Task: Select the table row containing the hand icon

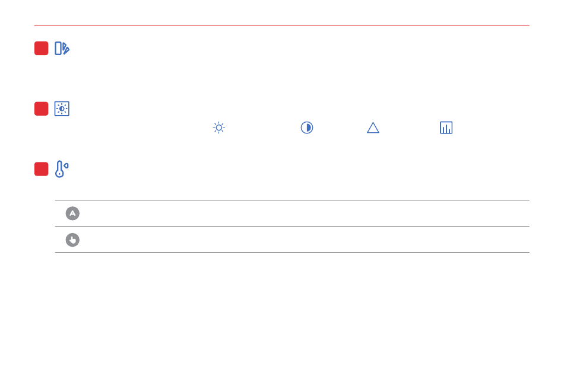Action: coord(292,240)
